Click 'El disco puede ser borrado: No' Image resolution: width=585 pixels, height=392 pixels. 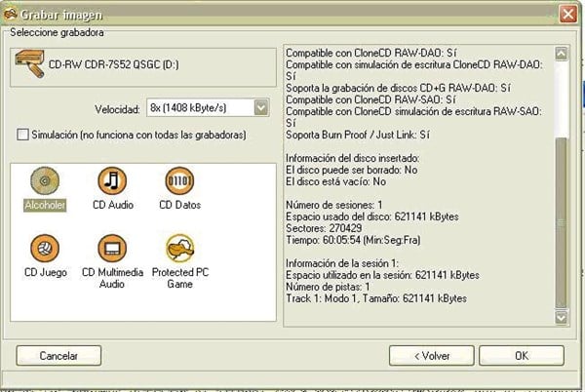pos(351,170)
